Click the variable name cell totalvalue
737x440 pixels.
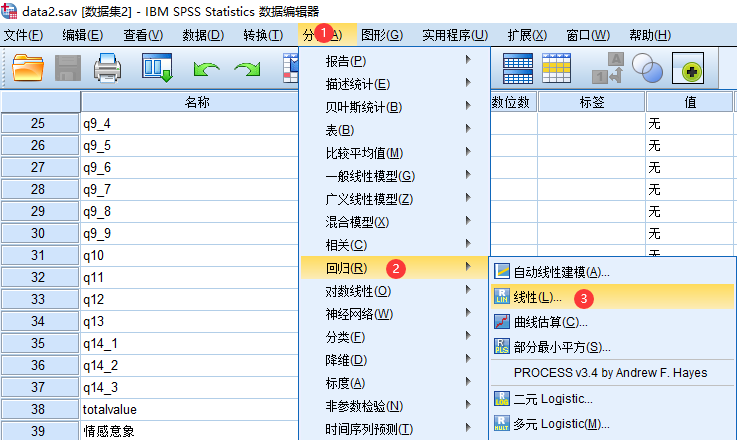(x=190, y=409)
